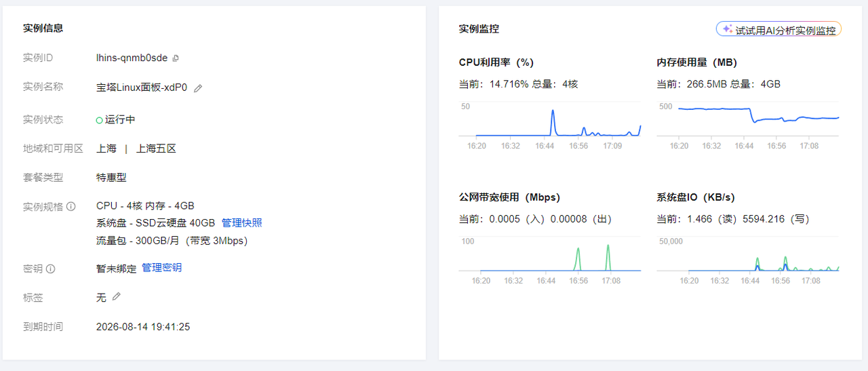The image size is (868, 371).
Task: Click the 公网带宽使用 chart
Action: pos(549,256)
